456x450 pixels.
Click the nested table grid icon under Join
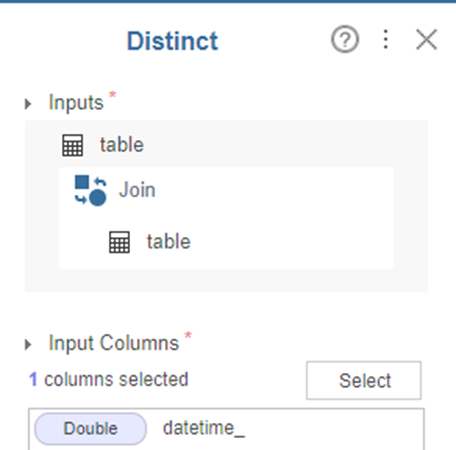[x=120, y=242]
